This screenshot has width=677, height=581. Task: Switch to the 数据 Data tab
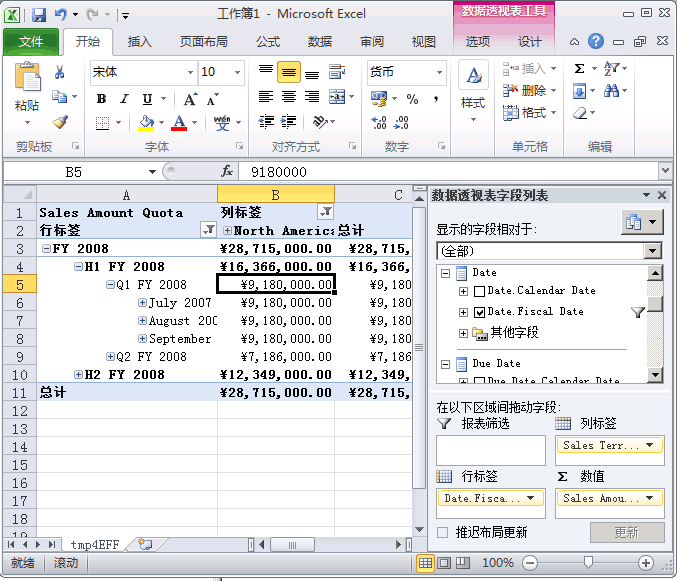tap(320, 42)
